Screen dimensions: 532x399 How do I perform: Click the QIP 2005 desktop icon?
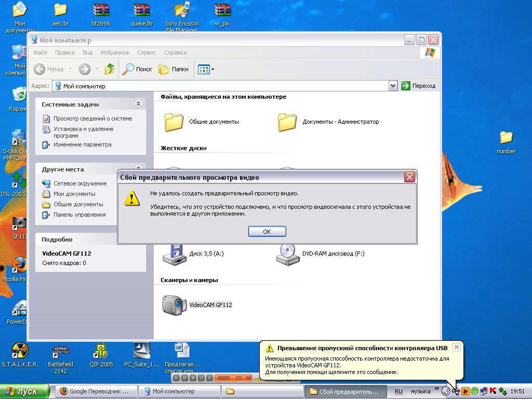(x=101, y=352)
